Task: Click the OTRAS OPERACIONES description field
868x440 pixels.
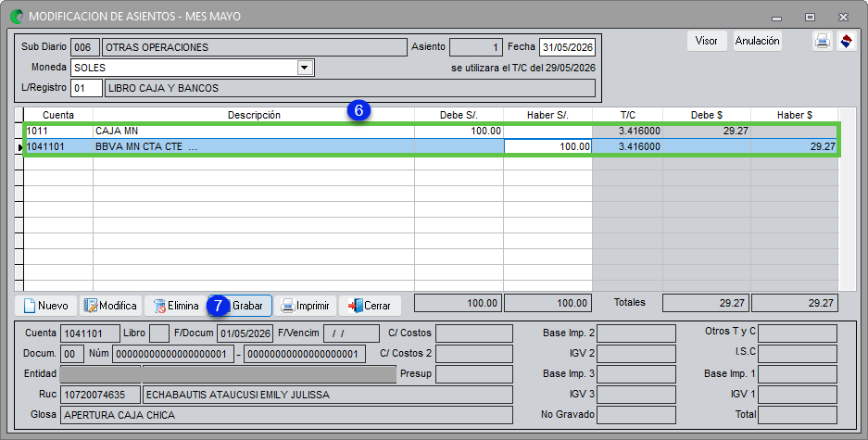Action: pyautogui.click(x=255, y=47)
